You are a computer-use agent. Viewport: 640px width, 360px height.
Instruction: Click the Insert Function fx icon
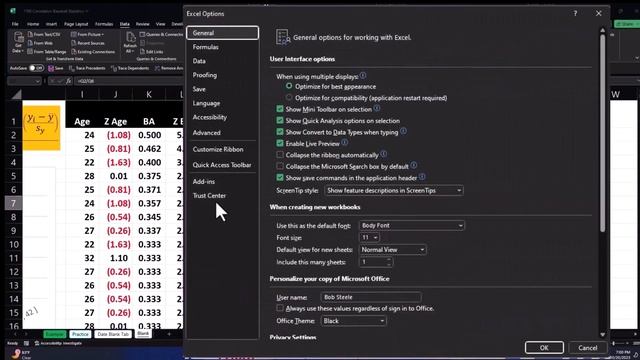pos(68,81)
